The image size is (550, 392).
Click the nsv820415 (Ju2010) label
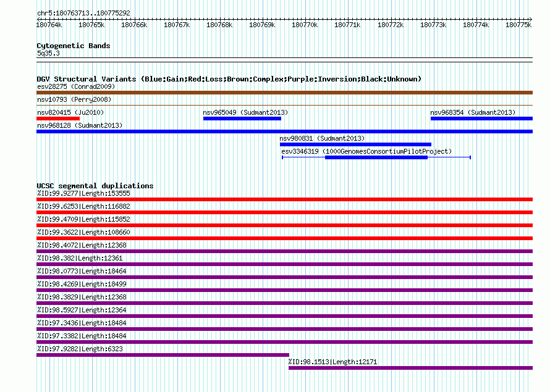(x=70, y=112)
